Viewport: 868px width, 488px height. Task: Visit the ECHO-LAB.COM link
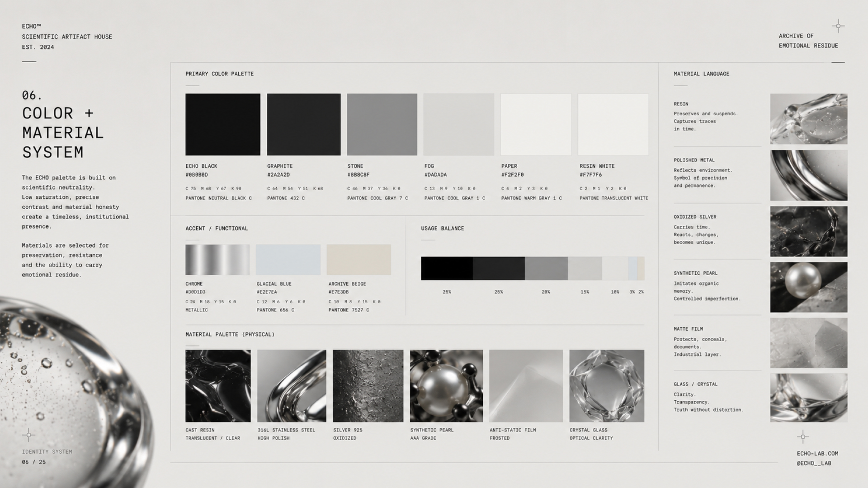(x=817, y=453)
